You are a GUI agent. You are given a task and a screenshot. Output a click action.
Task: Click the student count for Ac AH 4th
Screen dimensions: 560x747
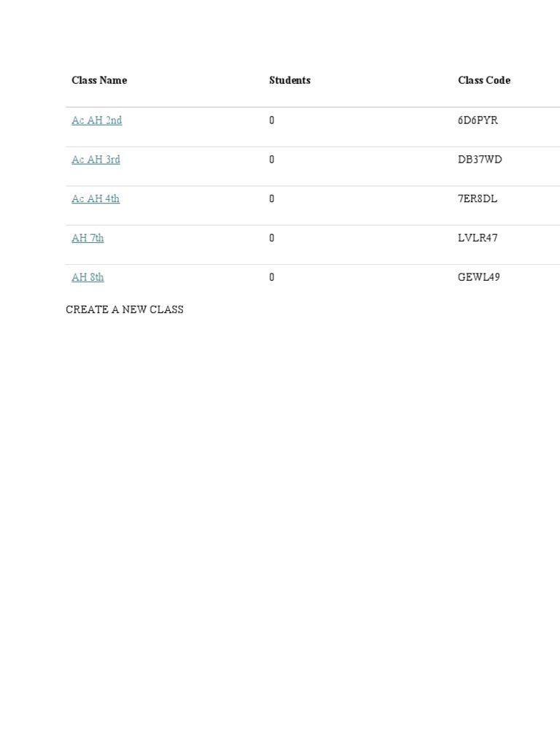[x=272, y=199]
